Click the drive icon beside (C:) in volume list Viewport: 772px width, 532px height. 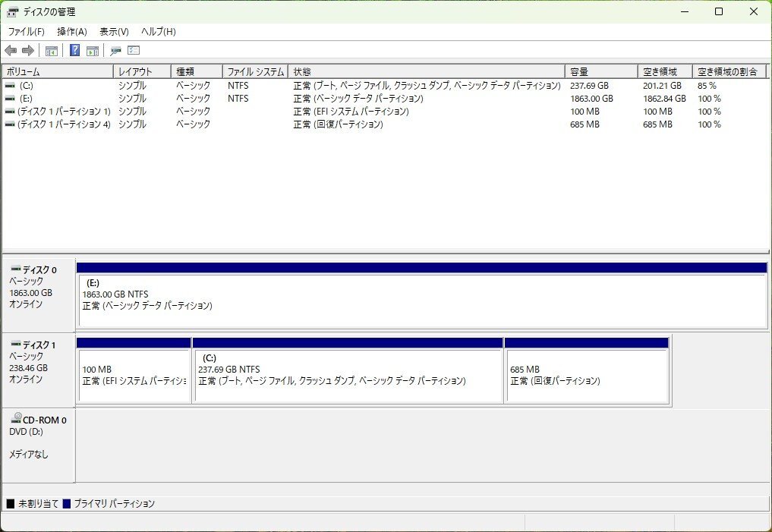click(x=10, y=86)
